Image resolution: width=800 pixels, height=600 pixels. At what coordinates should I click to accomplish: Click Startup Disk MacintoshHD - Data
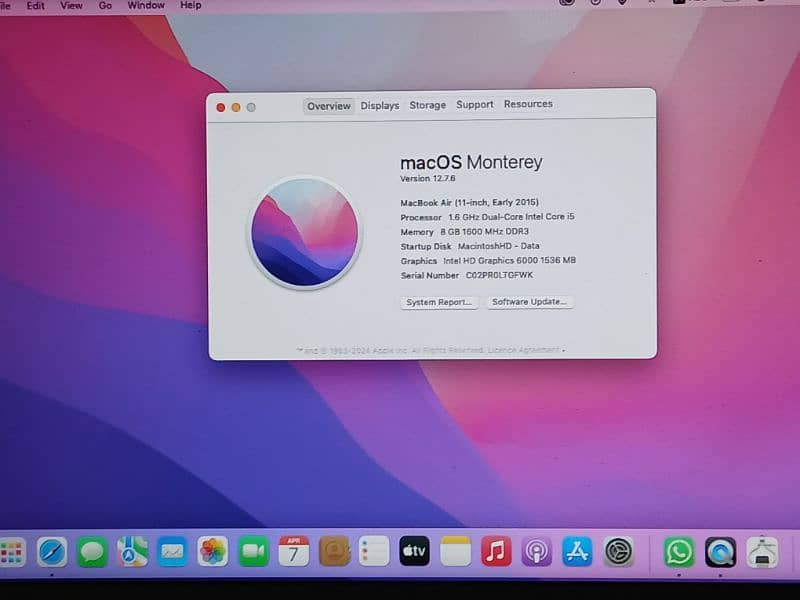point(470,246)
